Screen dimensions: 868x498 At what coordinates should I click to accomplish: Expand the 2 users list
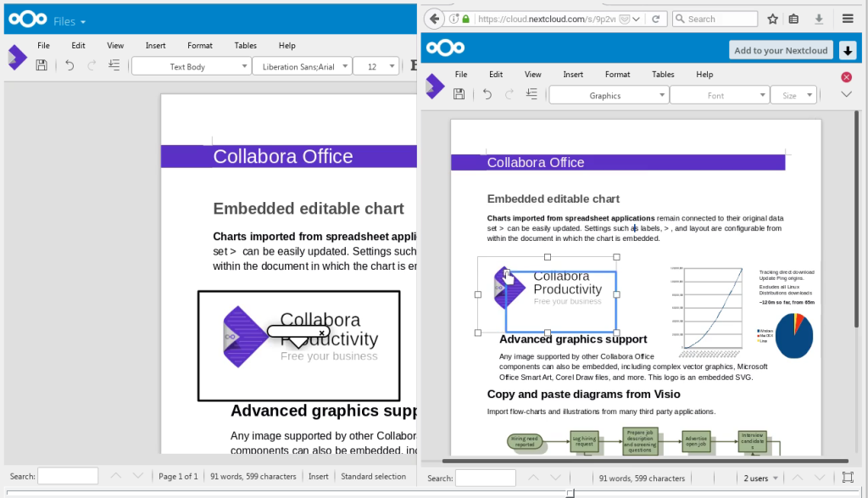(x=759, y=478)
